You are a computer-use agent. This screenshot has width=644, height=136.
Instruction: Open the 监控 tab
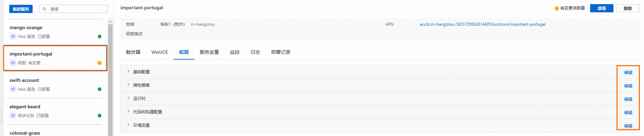pos(235,52)
